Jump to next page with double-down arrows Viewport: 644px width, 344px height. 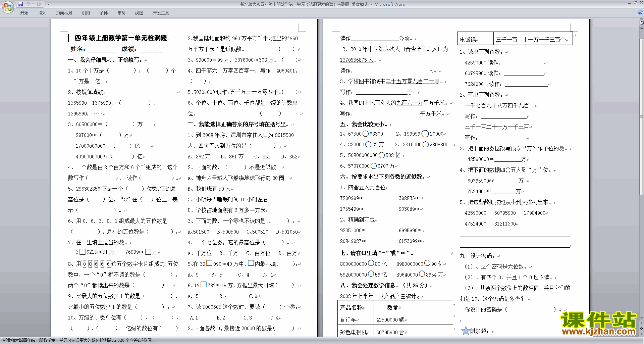[642, 333]
